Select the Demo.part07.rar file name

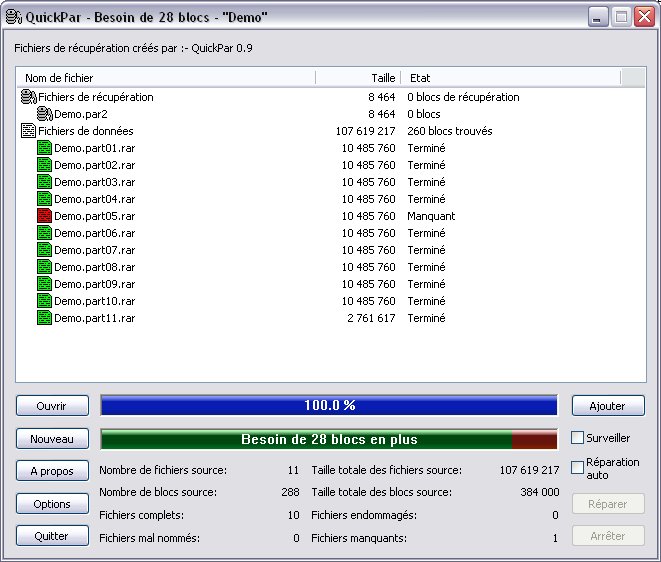tap(94, 250)
